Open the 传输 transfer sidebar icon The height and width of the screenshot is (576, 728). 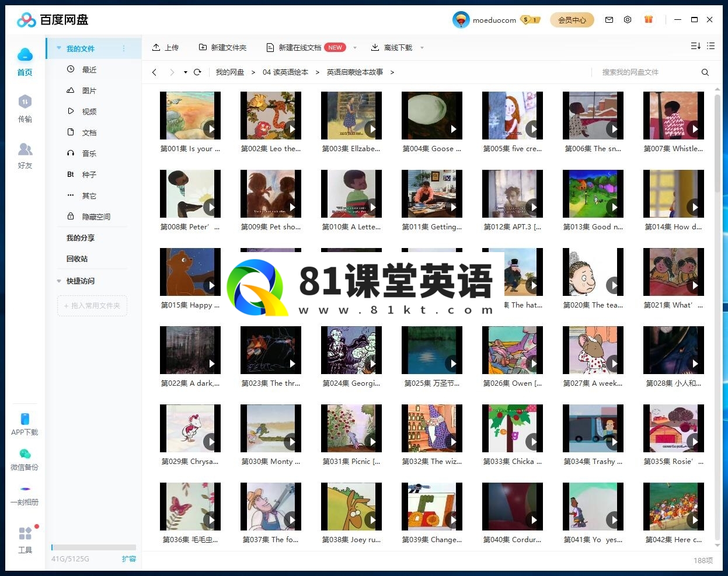25,109
